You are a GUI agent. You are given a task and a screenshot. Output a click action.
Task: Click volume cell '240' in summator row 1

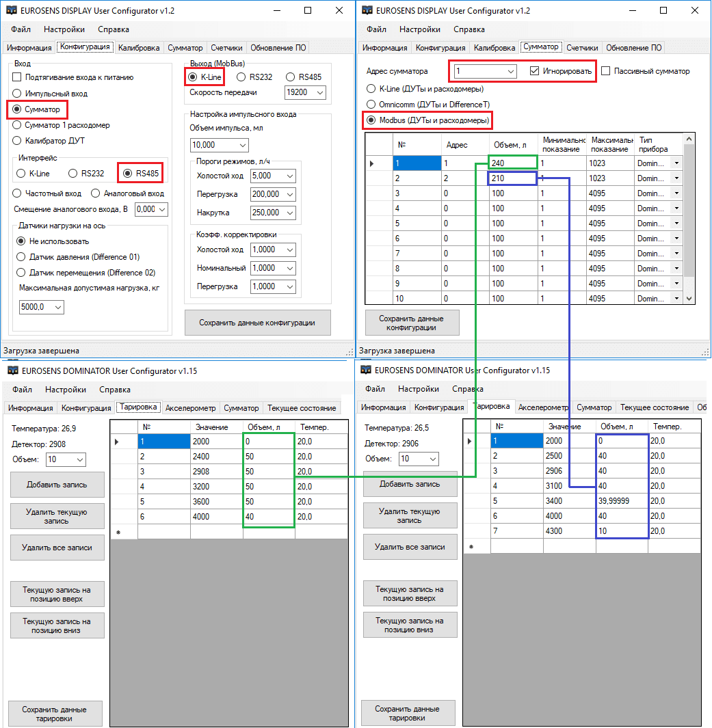tap(513, 163)
